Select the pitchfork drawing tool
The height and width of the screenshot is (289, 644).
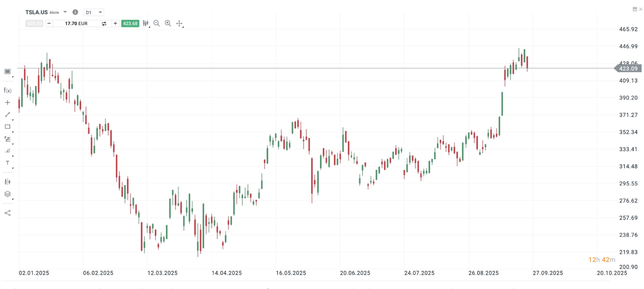click(x=7, y=151)
